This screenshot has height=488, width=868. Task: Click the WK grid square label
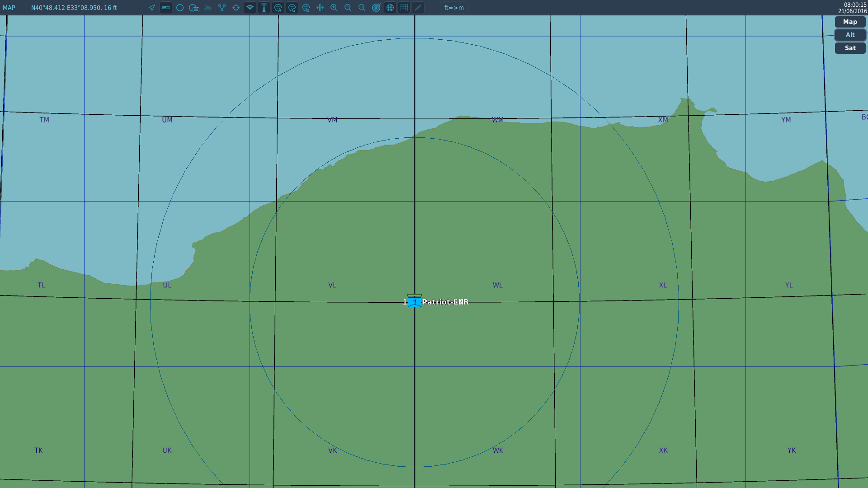click(x=498, y=450)
